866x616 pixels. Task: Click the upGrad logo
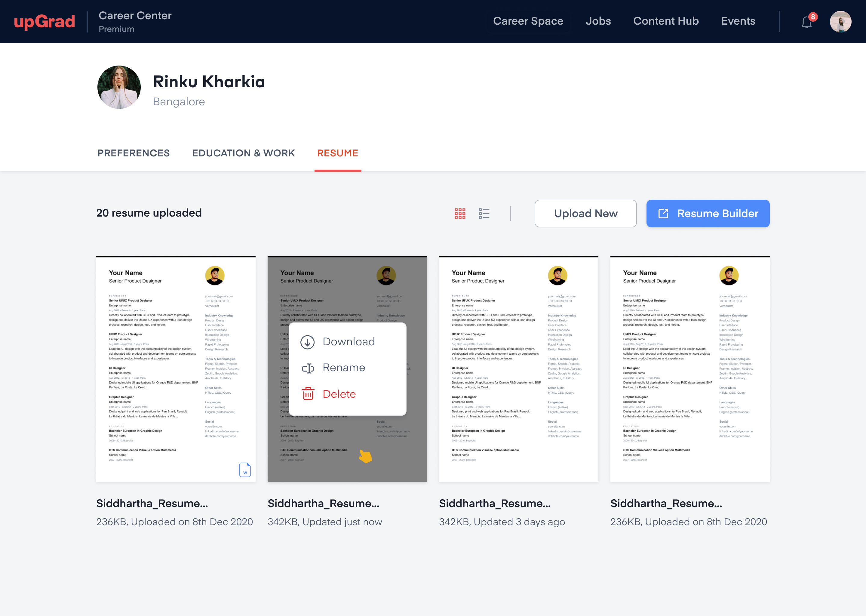[45, 22]
